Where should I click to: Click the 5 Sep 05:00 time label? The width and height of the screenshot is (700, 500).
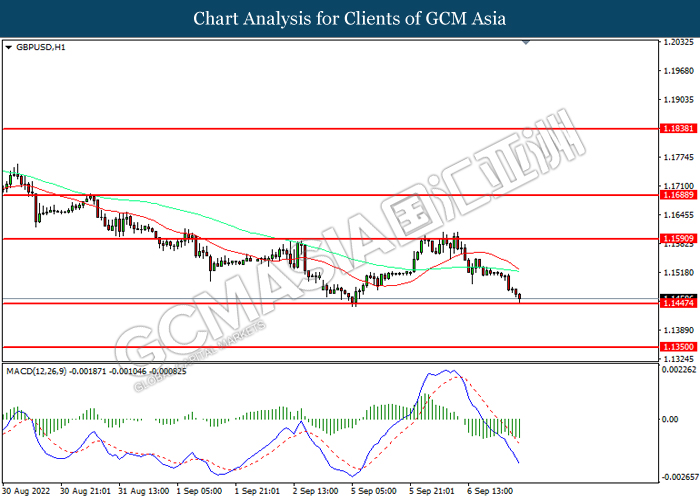[374, 491]
